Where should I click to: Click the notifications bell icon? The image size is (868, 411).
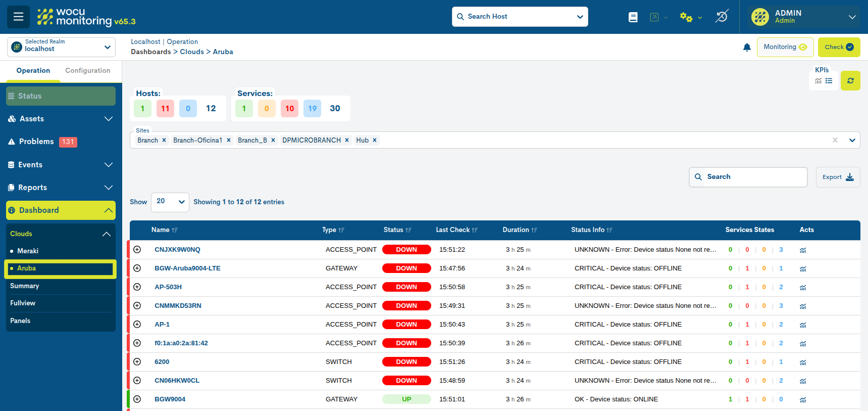[747, 48]
